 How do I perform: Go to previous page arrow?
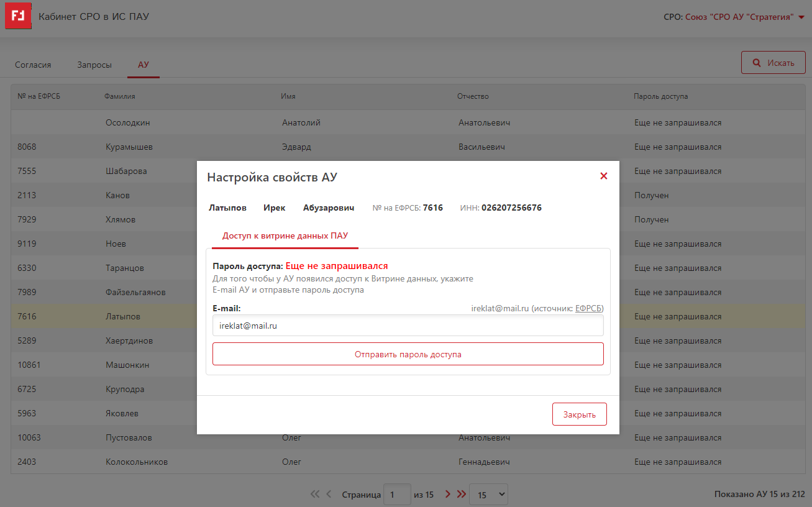point(329,495)
